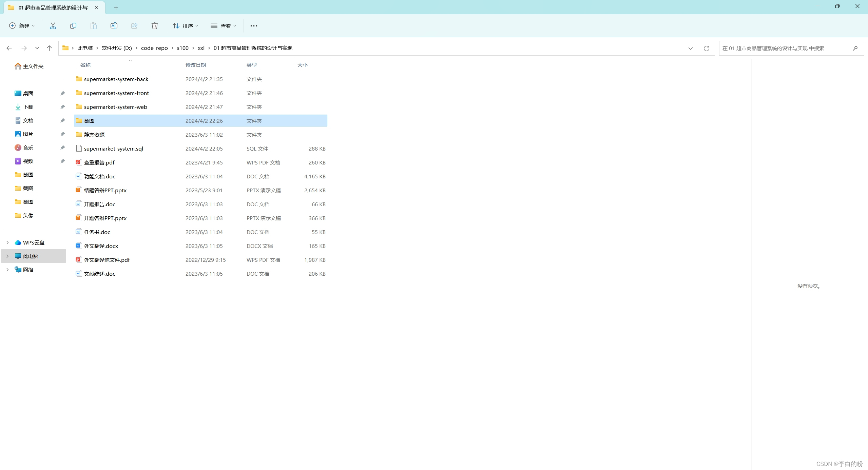868x470 pixels.
Task: Click the search box for this folder
Action: (791, 48)
